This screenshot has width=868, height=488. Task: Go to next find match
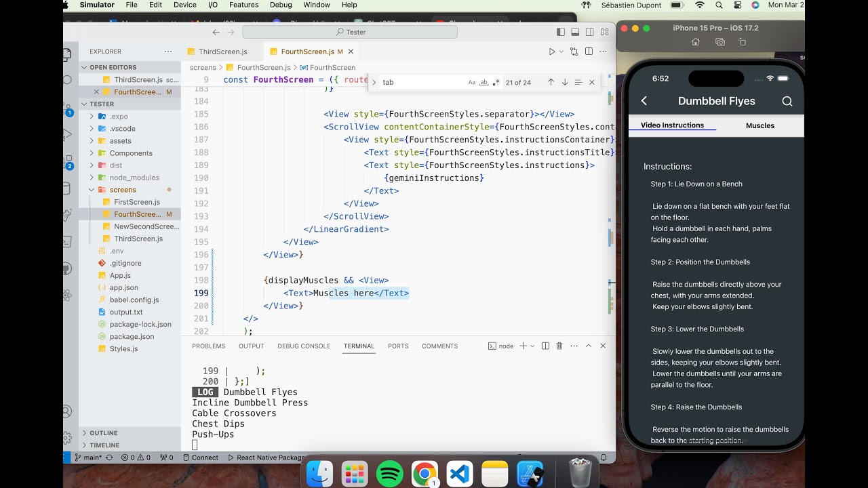click(x=564, y=82)
